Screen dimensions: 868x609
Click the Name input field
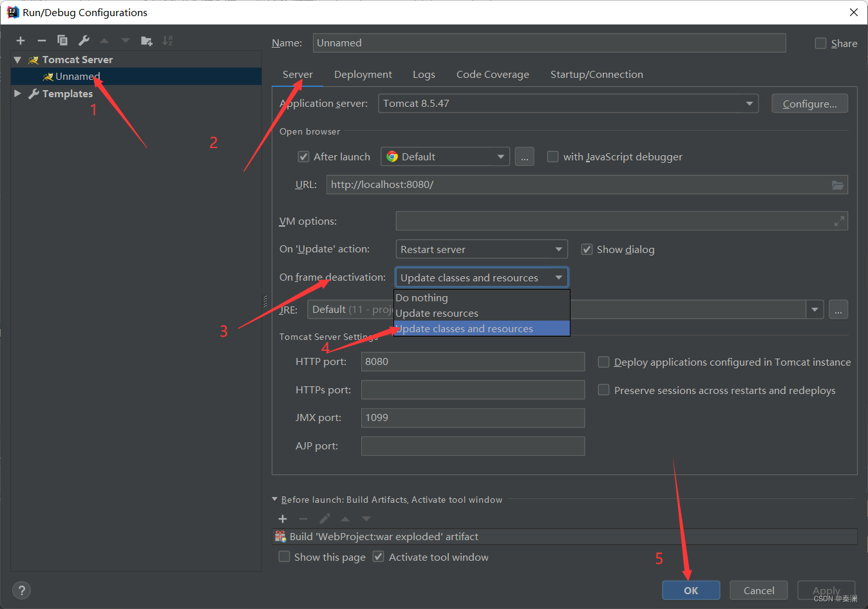[x=549, y=43]
